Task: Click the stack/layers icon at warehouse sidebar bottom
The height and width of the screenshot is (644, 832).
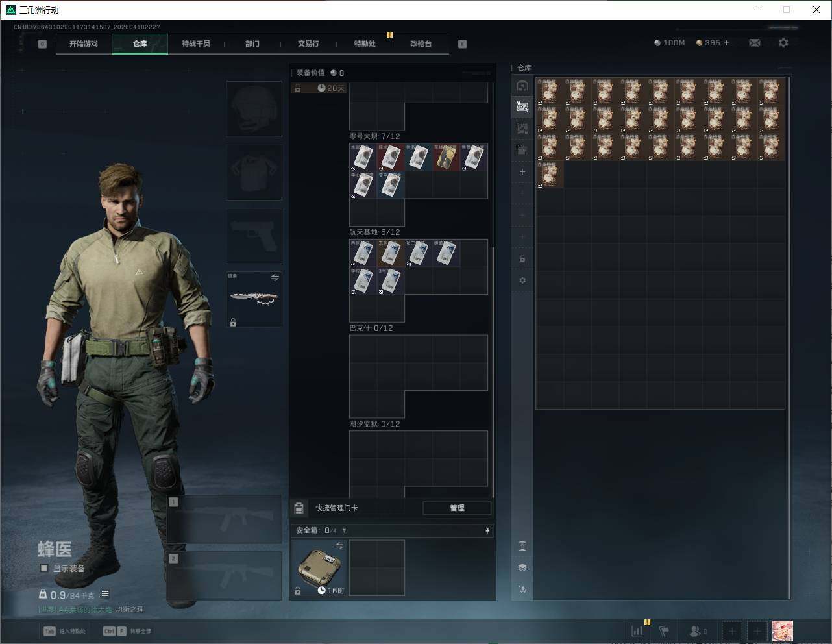Action: click(x=522, y=567)
